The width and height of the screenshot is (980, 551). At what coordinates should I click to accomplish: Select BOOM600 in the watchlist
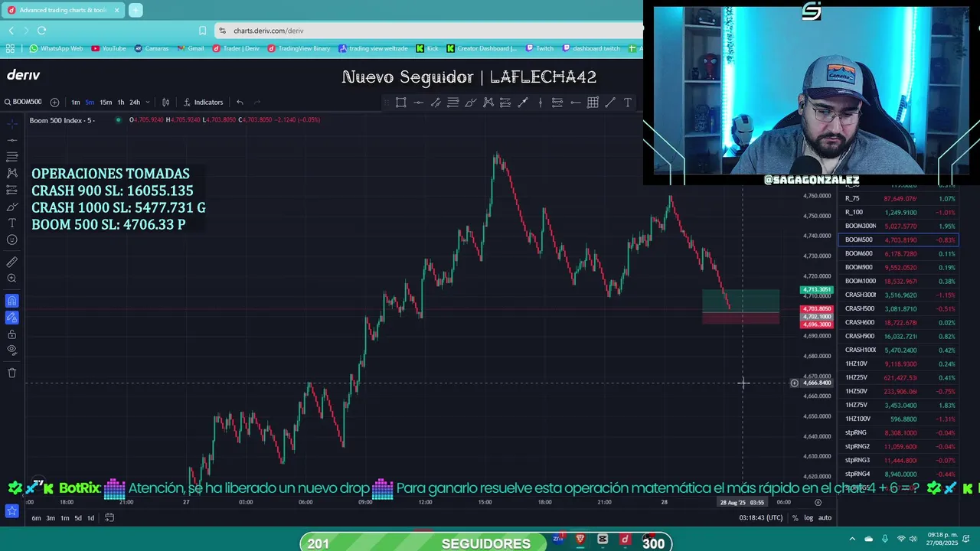coord(899,253)
